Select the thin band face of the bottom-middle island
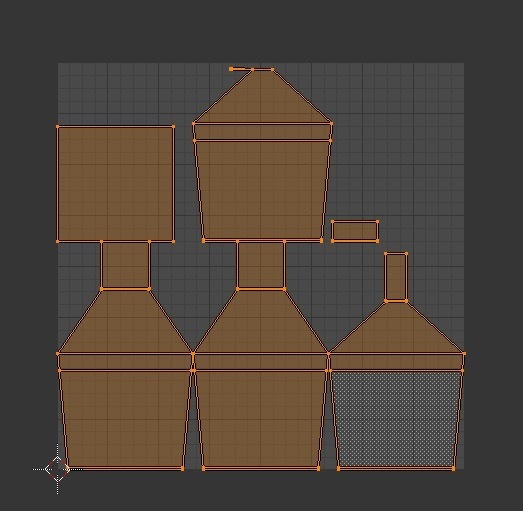Screen dimensions: 523x511 (x=261, y=362)
